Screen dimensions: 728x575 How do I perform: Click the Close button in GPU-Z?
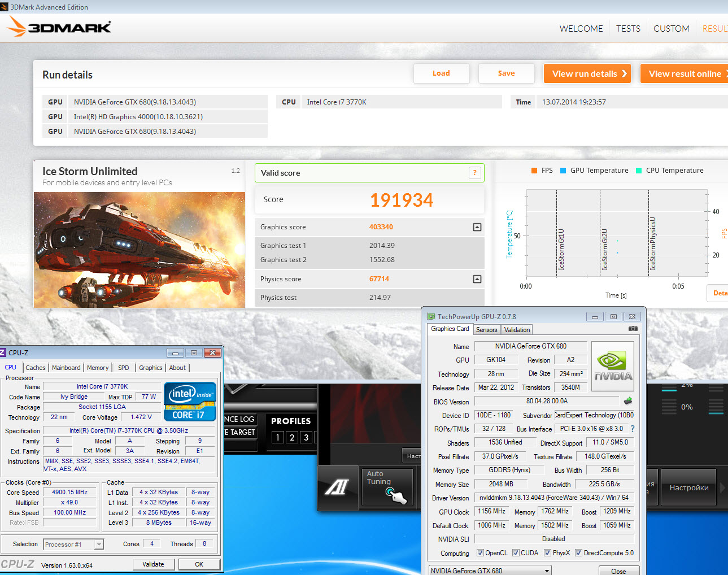[x=618, y=570]
